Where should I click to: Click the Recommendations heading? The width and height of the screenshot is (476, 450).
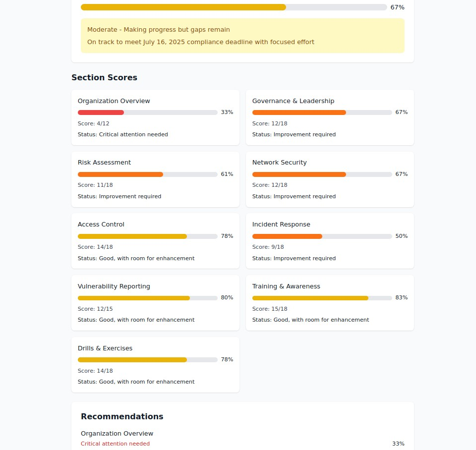point(122,417)
